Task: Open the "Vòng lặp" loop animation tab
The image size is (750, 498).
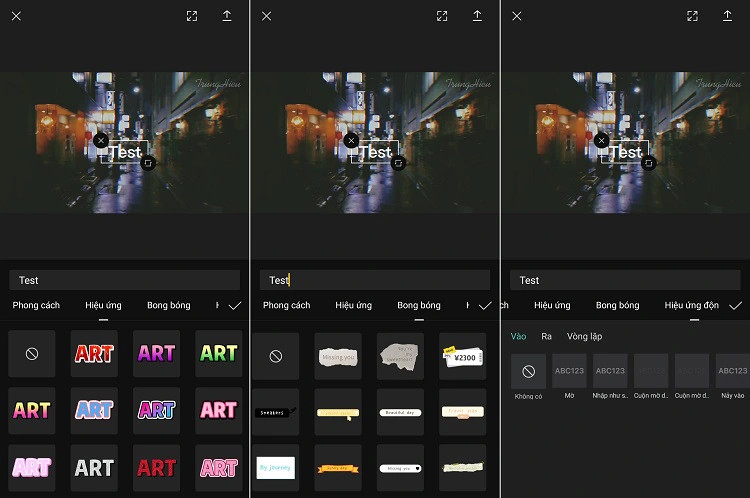Action: (x=584, y=337)
